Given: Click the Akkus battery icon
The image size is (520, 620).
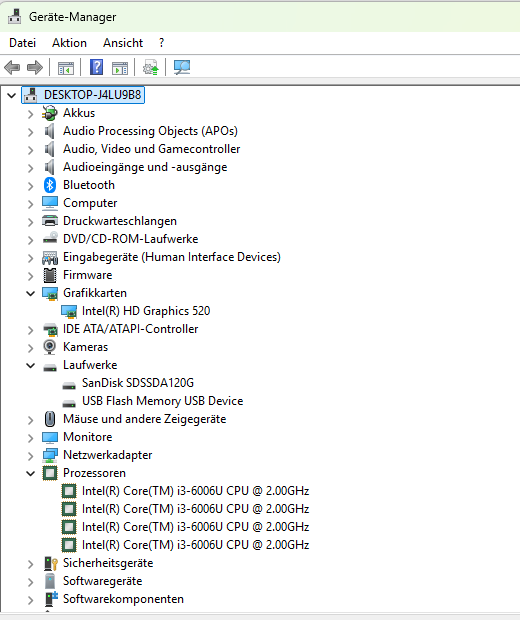Looking at the screenshot, I should point(50,113).
